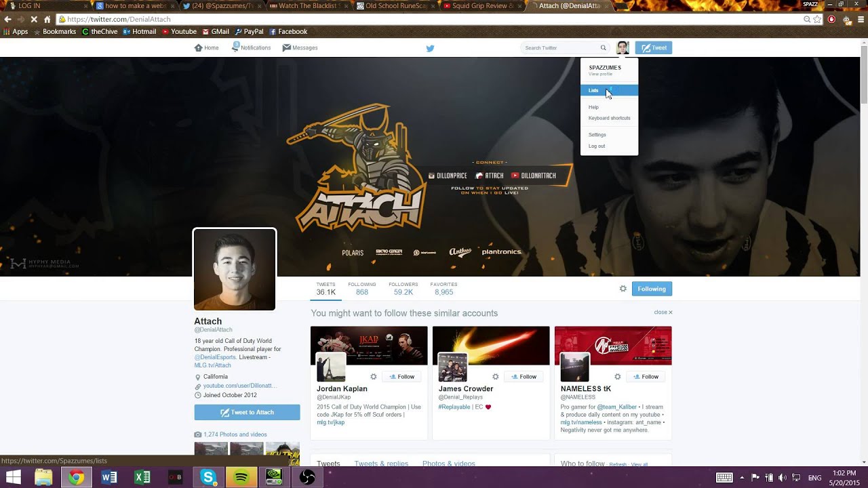The image size is (868, 488).
Task: Open Skype from the taskbar
Action: pyautogui.click(x=208, y=478)
